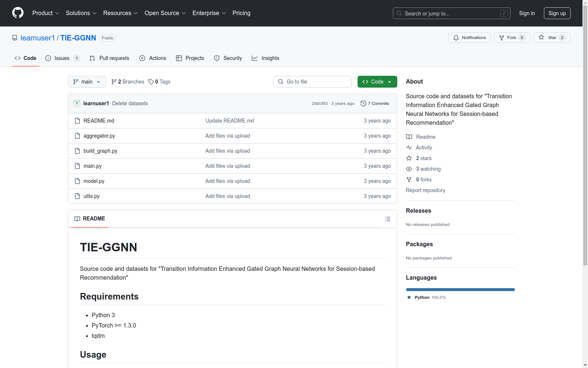Open the utils.py file name
The height and width of the screenshot is (368, 588).
tap(92, 196)
